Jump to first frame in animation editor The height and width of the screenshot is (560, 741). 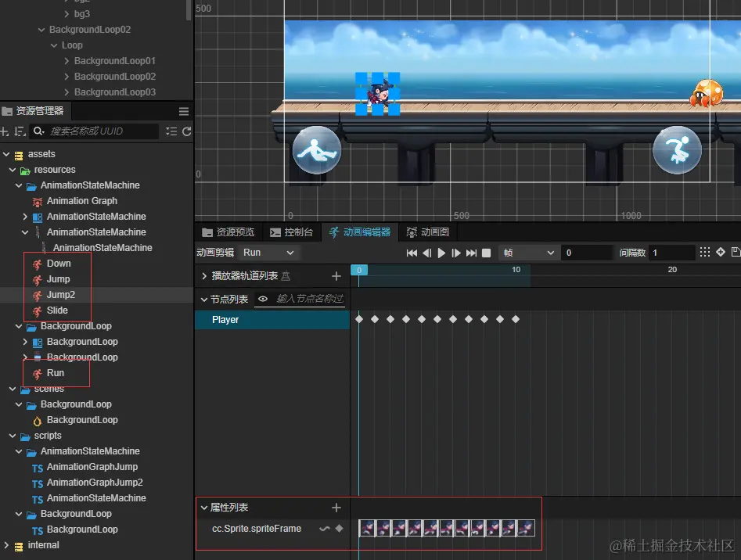click(x=412, y=253)
